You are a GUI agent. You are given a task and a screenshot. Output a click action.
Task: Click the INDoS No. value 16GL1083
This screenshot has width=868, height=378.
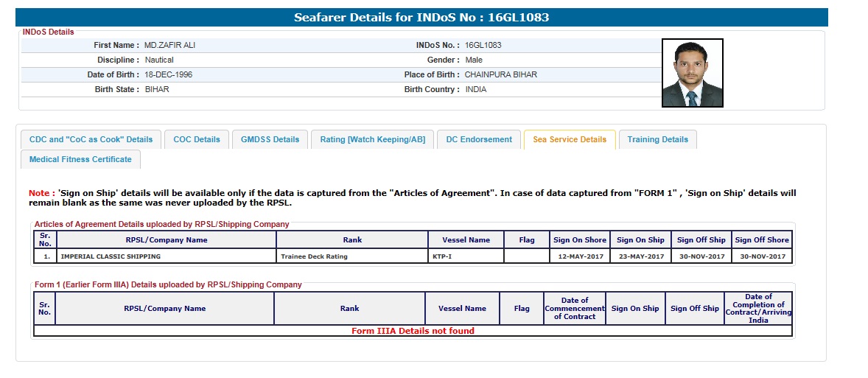point(483,45)
